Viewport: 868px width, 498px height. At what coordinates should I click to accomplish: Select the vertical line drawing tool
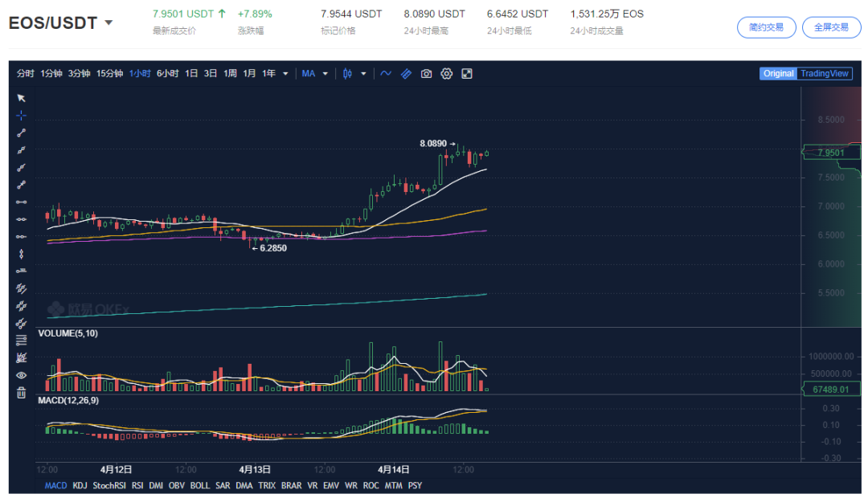pos(21,254)
